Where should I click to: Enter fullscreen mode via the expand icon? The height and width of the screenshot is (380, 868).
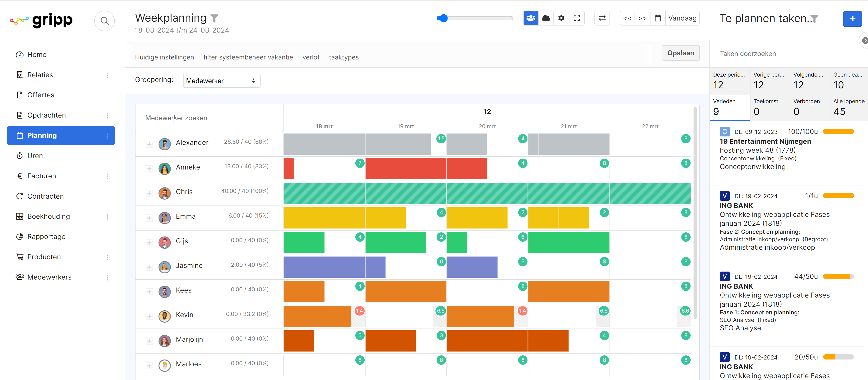[576, 18]
